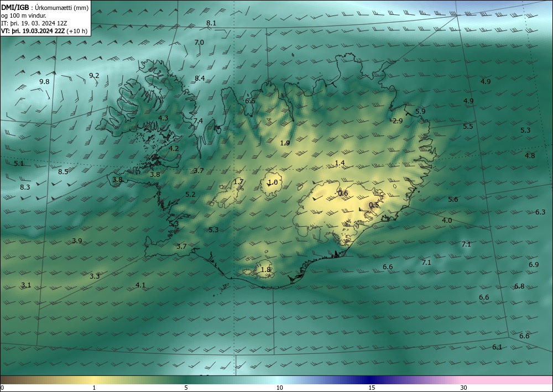Select the 6.8 value label
The width and height of the screenshot is (553, 392).
point(519,286)
